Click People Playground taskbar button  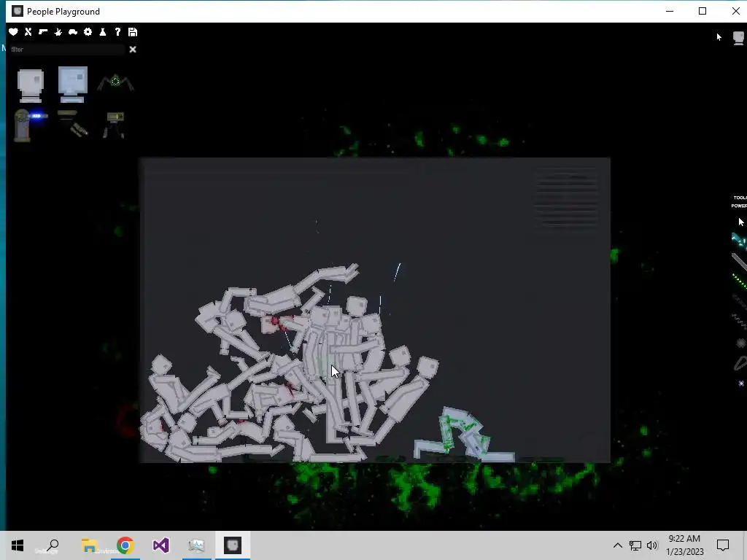pyautogui.click(x=233, y=545)
